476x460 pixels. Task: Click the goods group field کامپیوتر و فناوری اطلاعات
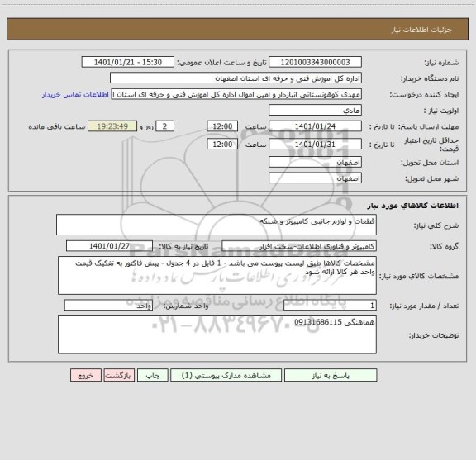click(299, 246)
